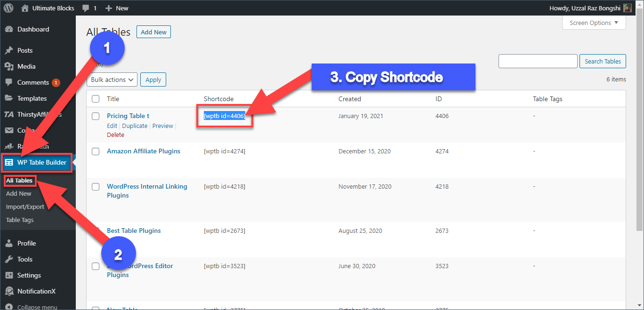Viewport: 644px width, 310px height.
Task: Open the Import/Export submenu item
Action: [x=25, y=207]
